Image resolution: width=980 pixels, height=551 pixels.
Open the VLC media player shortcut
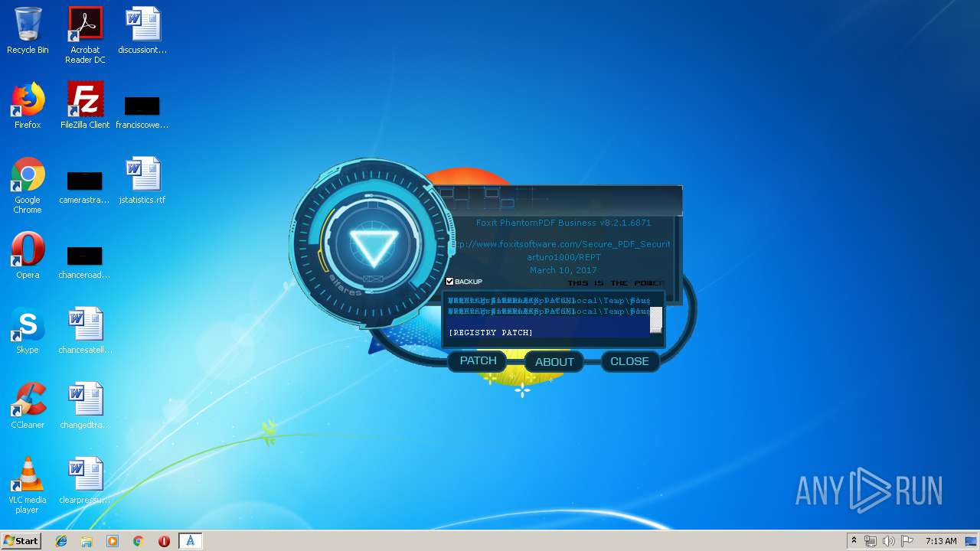(28, 485)
